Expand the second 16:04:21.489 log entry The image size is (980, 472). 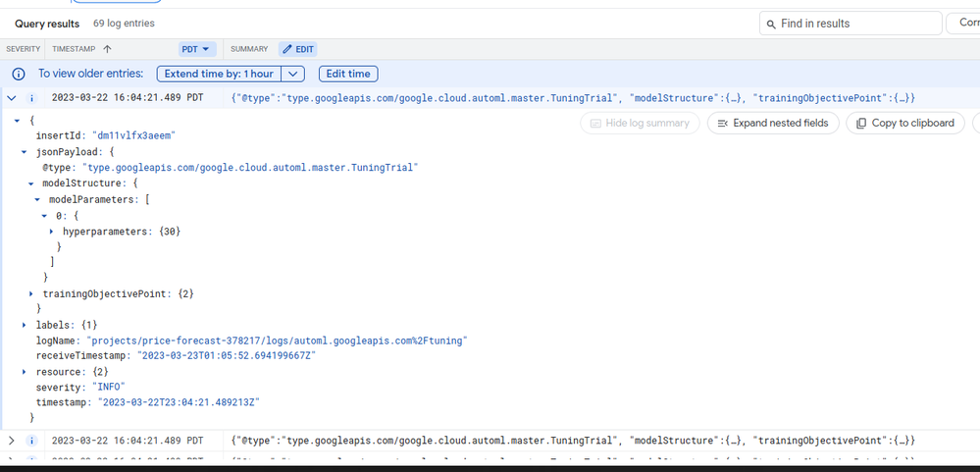11,441
